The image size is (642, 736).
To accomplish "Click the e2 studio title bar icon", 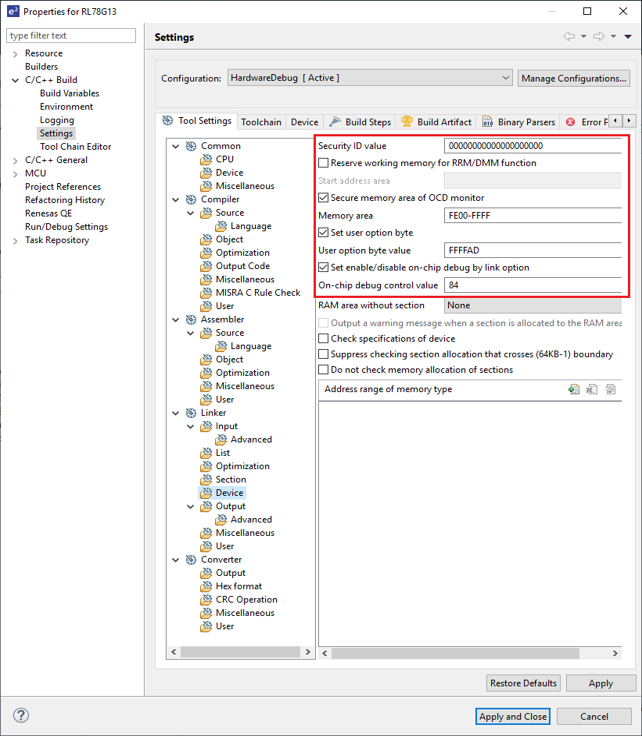I will coord(13,11).
